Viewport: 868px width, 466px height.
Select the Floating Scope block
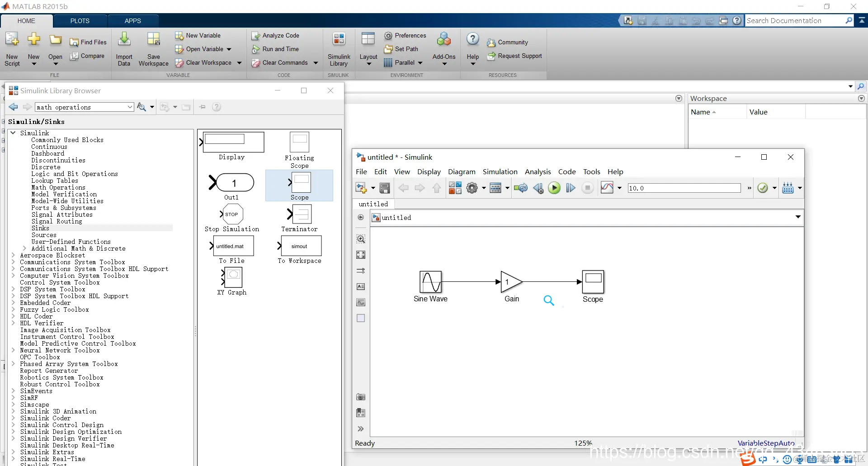coord(299,150)
